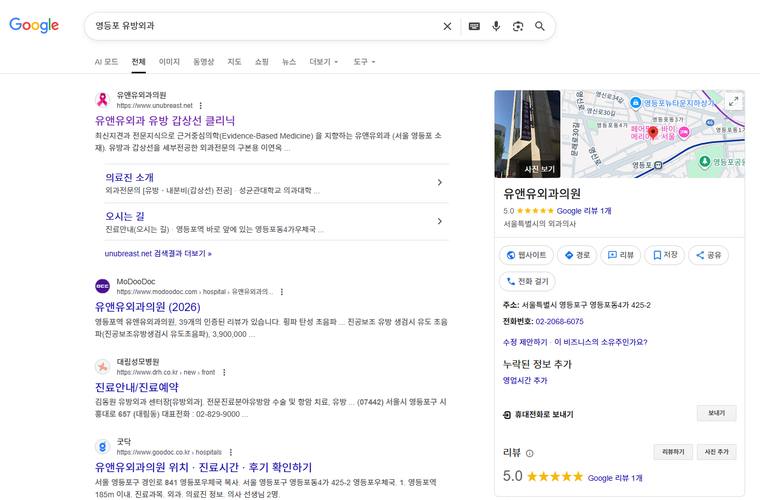
Task: Open options menu beside MoDooDoc URL
Action: pos(282,292)
